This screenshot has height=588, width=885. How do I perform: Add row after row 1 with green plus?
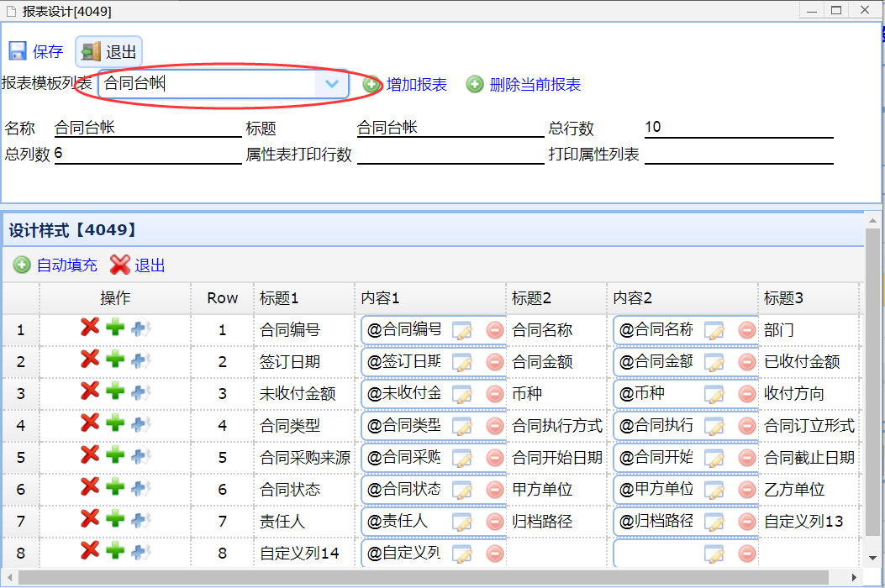tap(115, 328)
